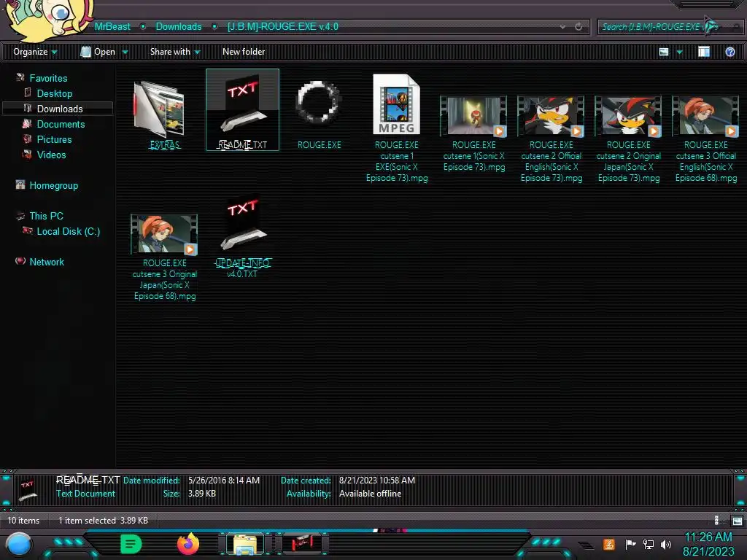Click the MrBeast breadcrumb
The height and width of the screenshot is (560, 747).
[x=112, y=27]
